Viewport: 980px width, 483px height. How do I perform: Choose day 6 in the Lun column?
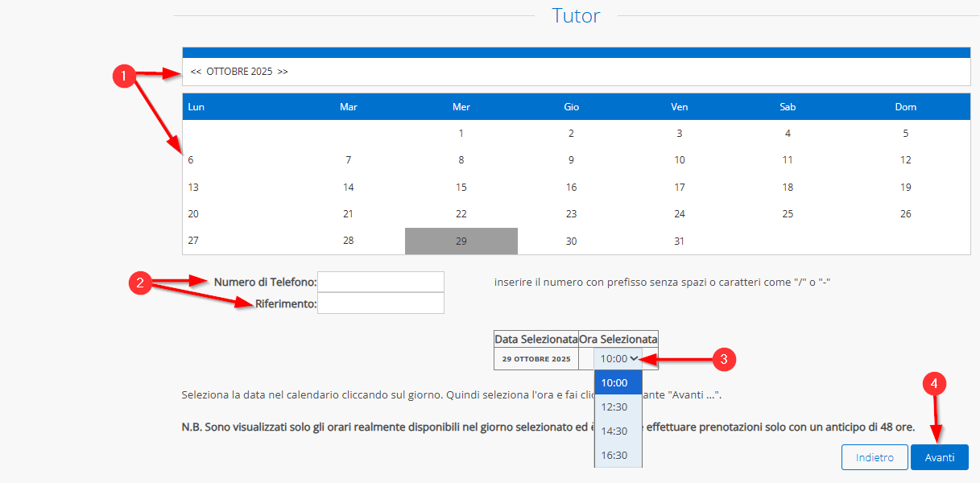191,160
